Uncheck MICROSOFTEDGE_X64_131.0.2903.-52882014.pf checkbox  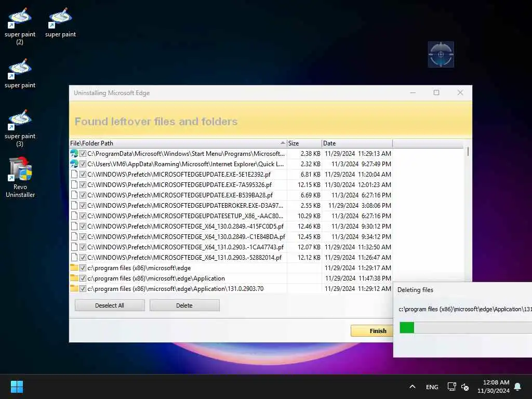(83, 258)
